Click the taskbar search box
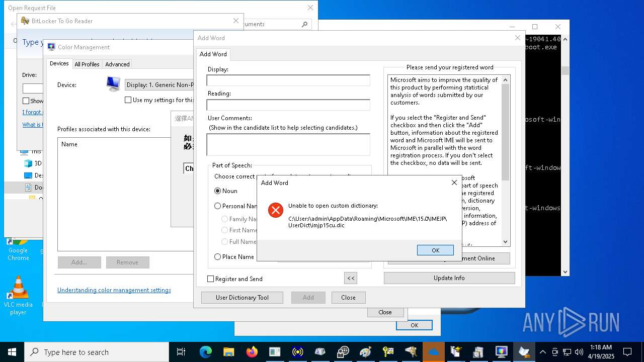644x362 pixels. pyautogui.click(x=97, y=352)
